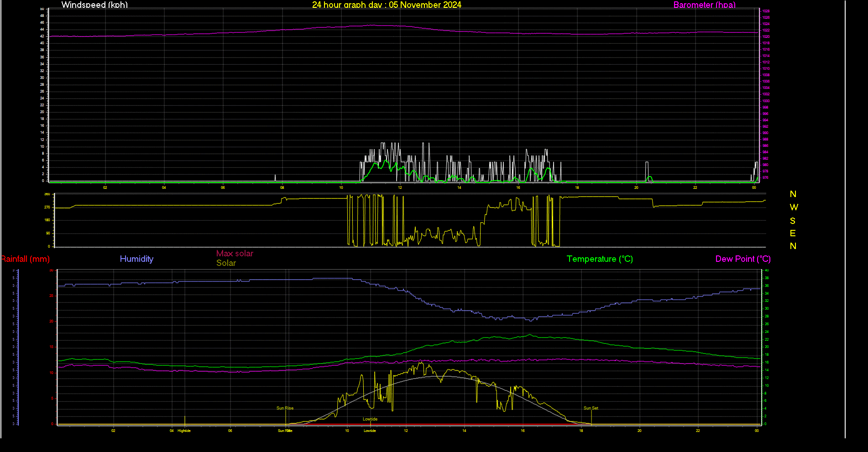The width and height of the screenshot is (868, 452).
Task: Click the 'Barometer (hpa)' axis title
Action: (x=705, y=5)
